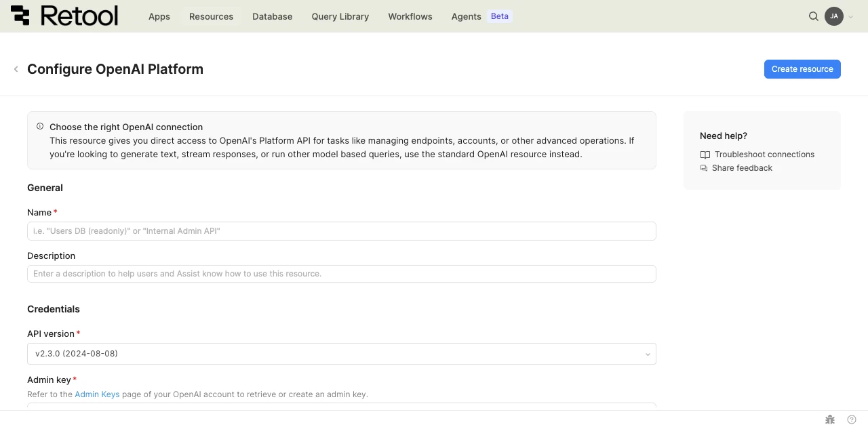This screenshot has height=429, width=868.
Task: Follow the Admin Keys link
Action: click(97, 394)
